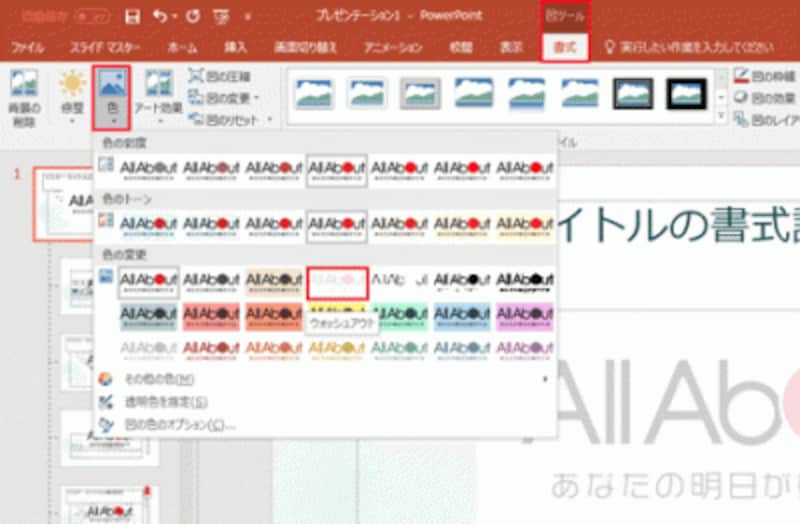The height and width of the screenshot is (524, 800).
Task: Click the Repeat/Redo circular arrow icon
Action: pyautogui.click(x=193, y=17)
